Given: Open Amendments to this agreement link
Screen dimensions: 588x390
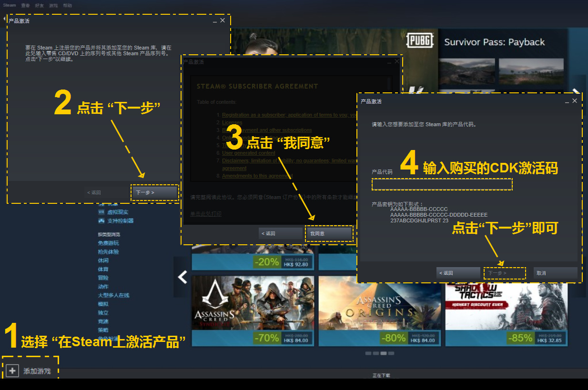Looking at the screenshot, I should coord(257,176).
